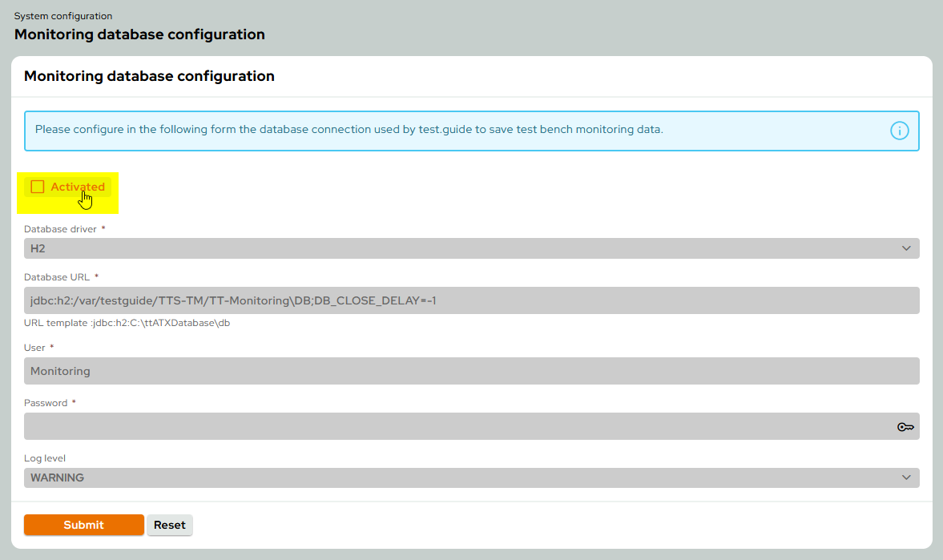Viewport: 943px width, 560px height.
Task: Click the red asterisk next to Database URL
Action: pyautogui.click(x=96, y=276)
